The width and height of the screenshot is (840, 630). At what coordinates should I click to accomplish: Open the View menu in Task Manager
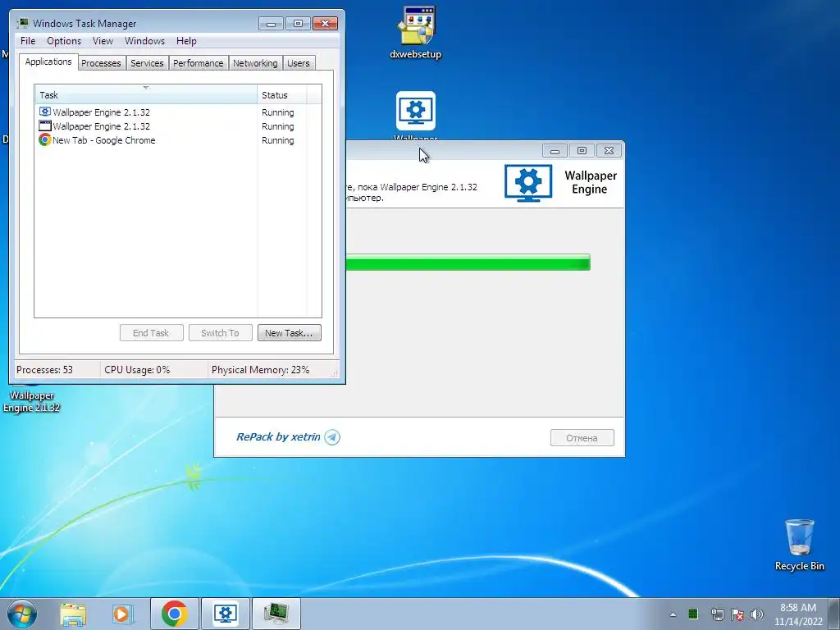(x=103, y=41)
